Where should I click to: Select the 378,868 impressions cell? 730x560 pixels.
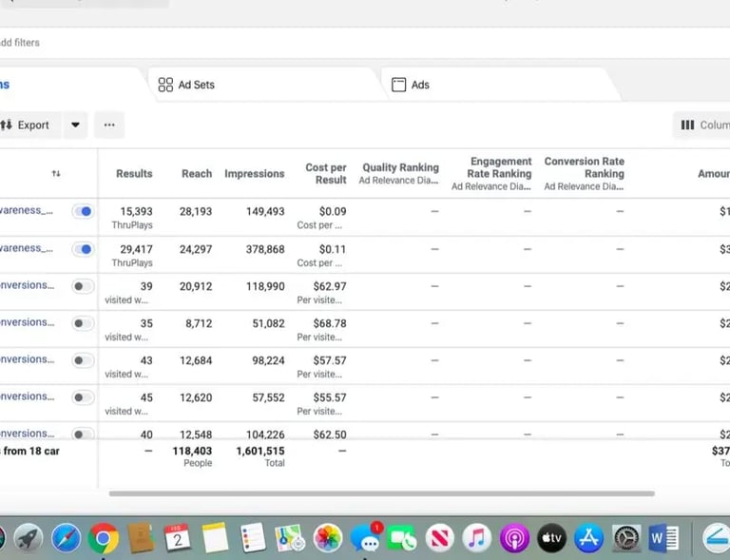pos(265,249)
